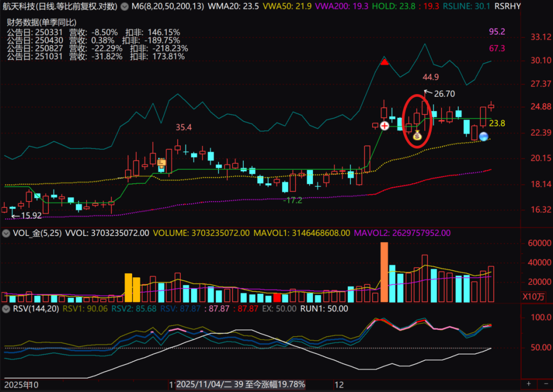This screenshot has width=553, height=392.
Task: Zoom in chart with plus button
Action: [528, 383]
